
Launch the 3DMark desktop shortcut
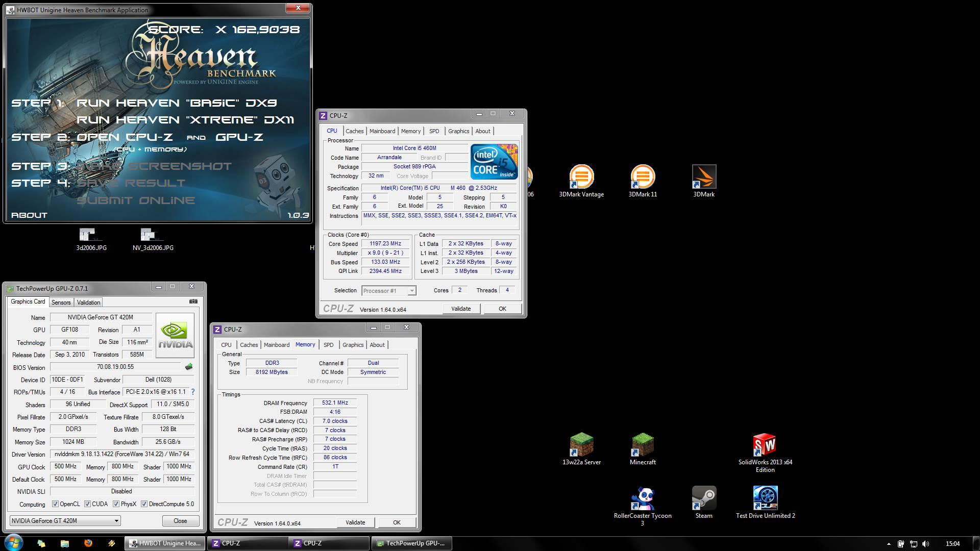[704, 181]
